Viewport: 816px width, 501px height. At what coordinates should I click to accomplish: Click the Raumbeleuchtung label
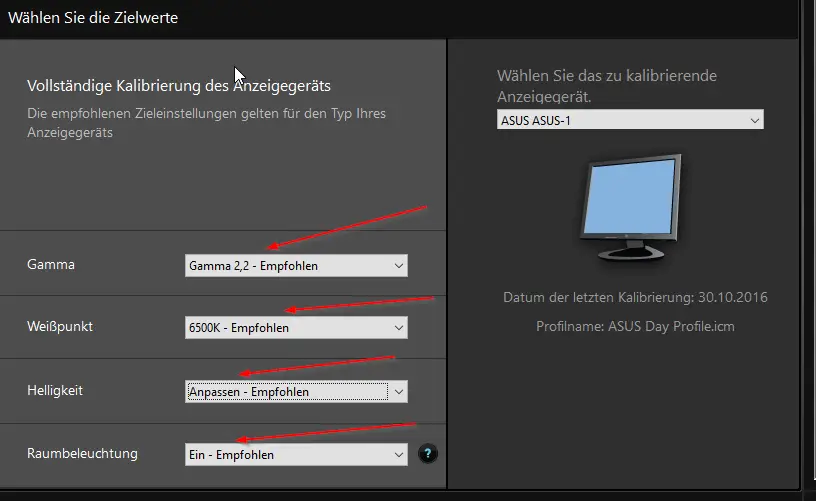click(x=82, y=453)
